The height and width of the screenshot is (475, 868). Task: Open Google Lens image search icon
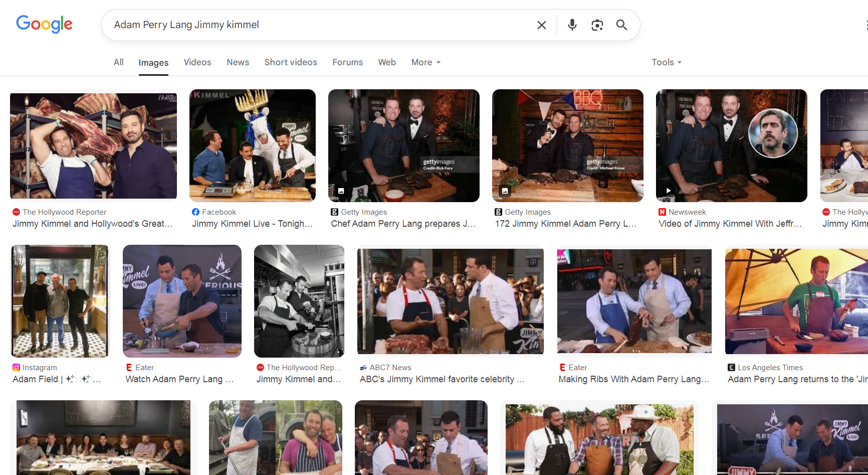coord(597,25)
